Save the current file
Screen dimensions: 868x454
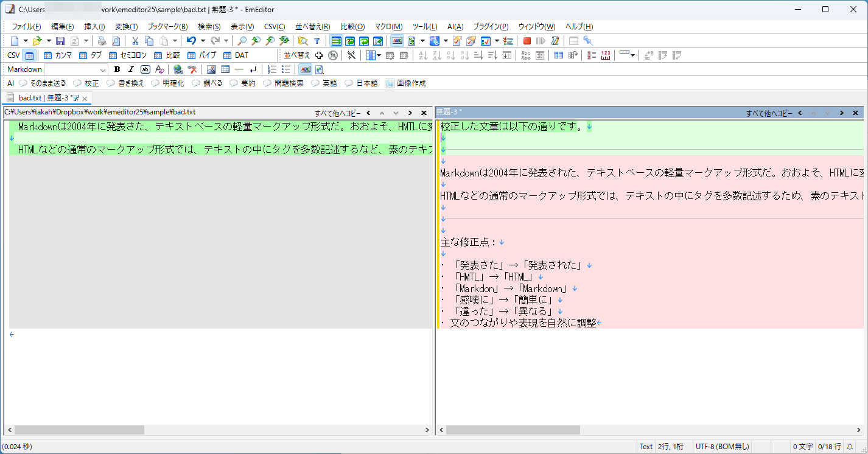pyautogui.click(x=60, y=40)
